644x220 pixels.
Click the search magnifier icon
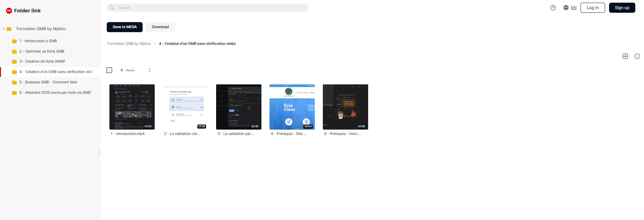112,8
